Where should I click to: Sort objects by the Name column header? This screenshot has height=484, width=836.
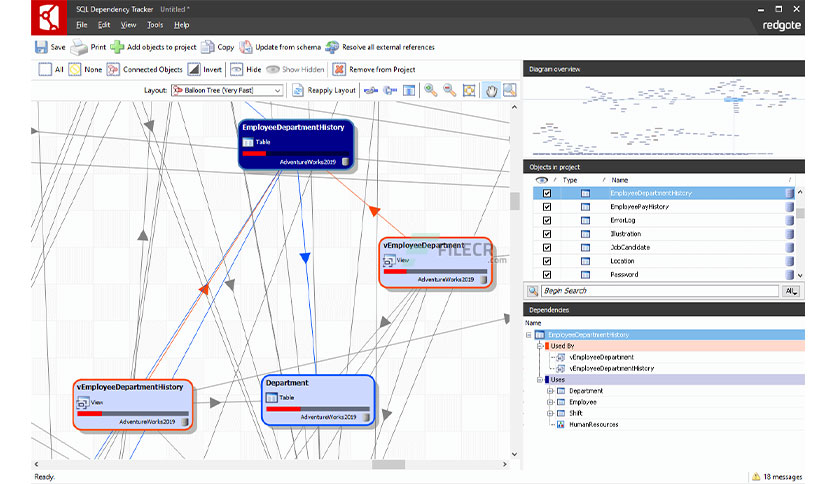[620, 180]
